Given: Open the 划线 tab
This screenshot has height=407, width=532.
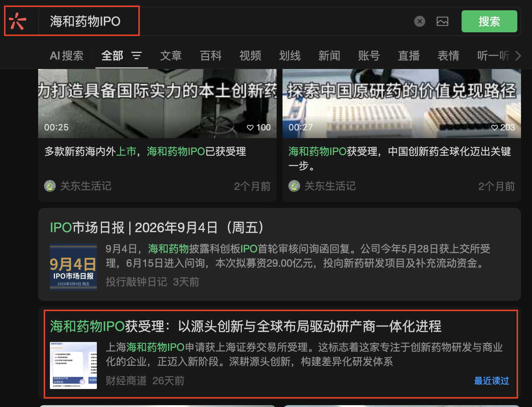Looking at the screenshot, I should 290,56.
